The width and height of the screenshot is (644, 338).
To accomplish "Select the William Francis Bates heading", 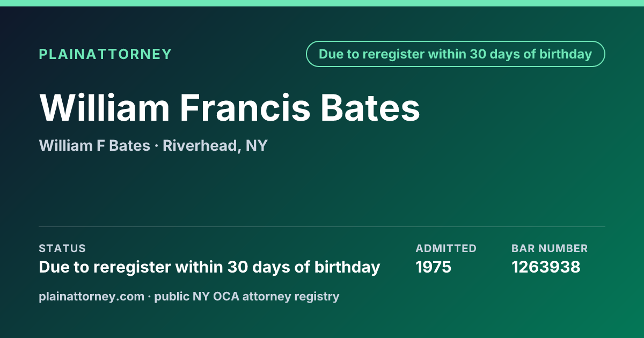I will click(229, 108).
